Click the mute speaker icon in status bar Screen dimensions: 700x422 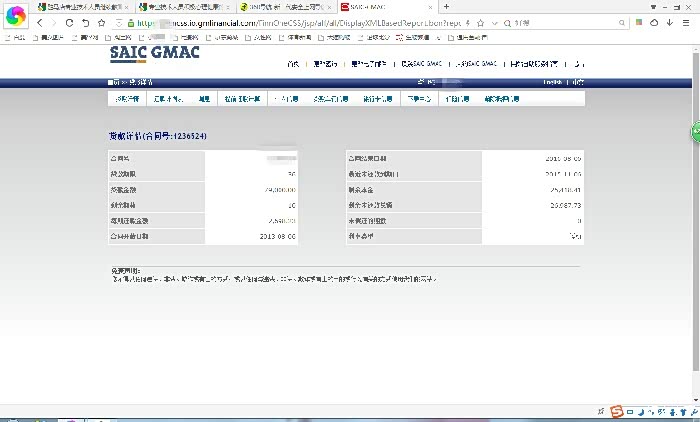click(601, 411)
